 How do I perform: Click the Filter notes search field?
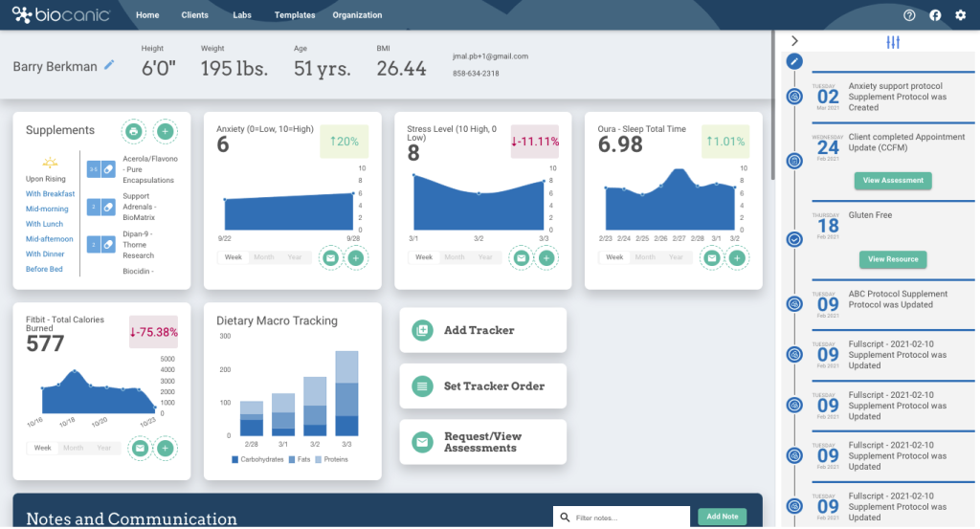tap(627, 518)
